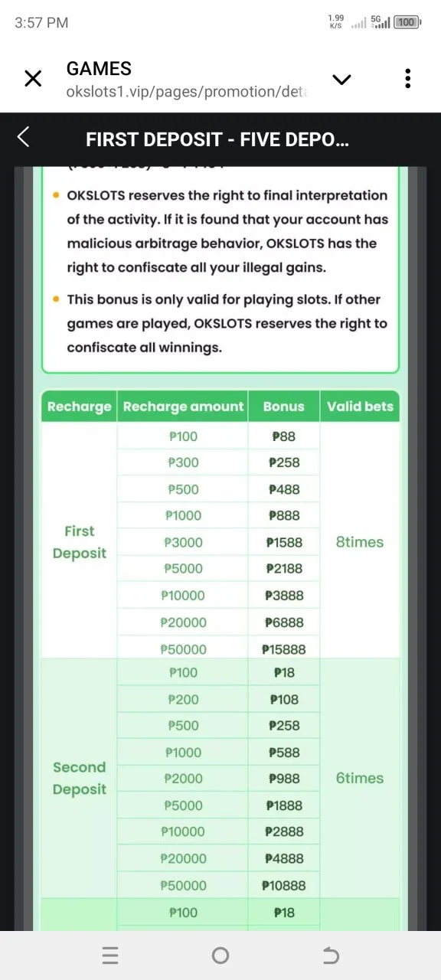Select the Valid bets column header
This screenshot has height=980, width=441.
click(x=360, y=407)
